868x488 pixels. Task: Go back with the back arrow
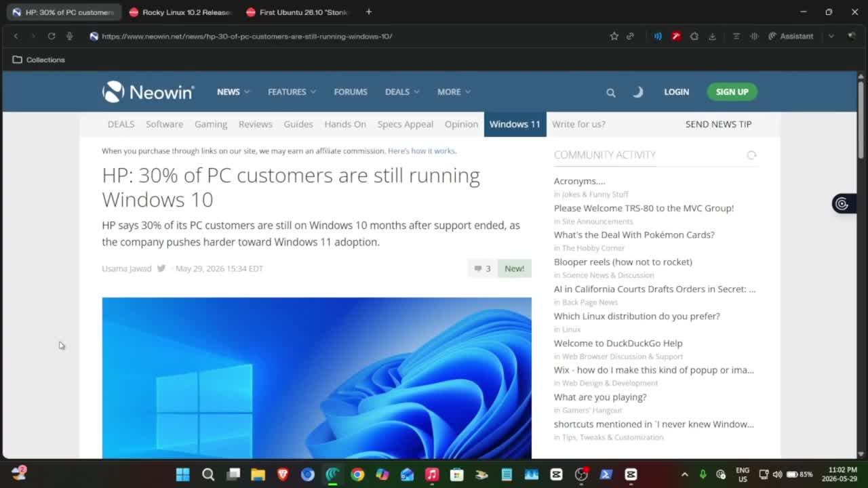click(16, 36)
